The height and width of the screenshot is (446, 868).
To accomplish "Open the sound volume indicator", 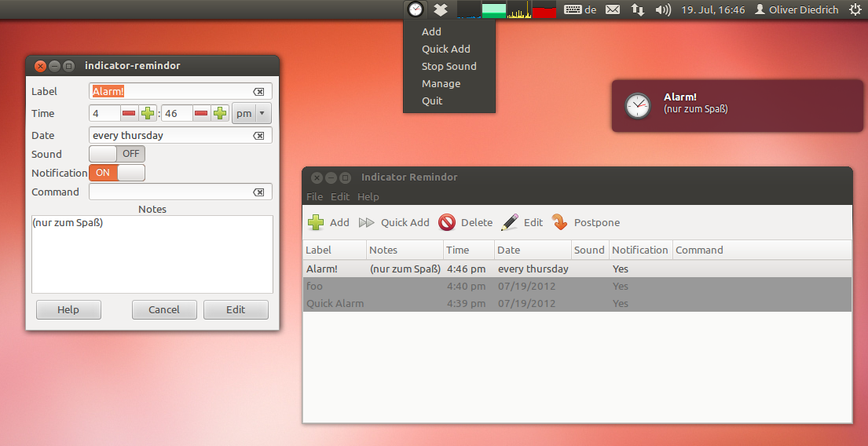I will point(663,9).
